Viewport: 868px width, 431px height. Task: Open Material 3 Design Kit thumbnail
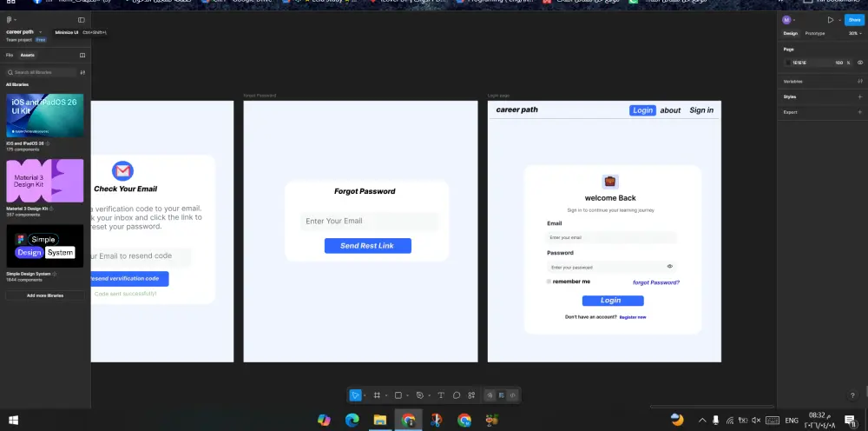(45, 181)
